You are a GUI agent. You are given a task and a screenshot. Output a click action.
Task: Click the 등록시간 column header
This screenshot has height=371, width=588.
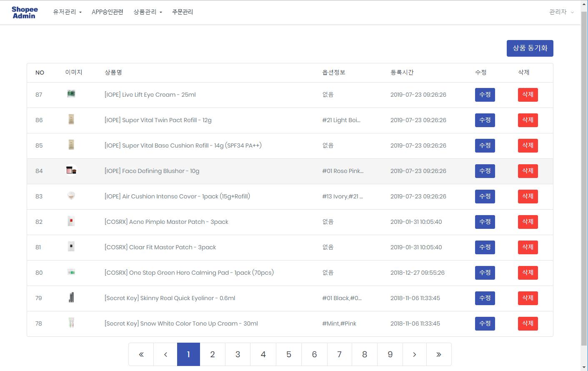tap(402, 73)
